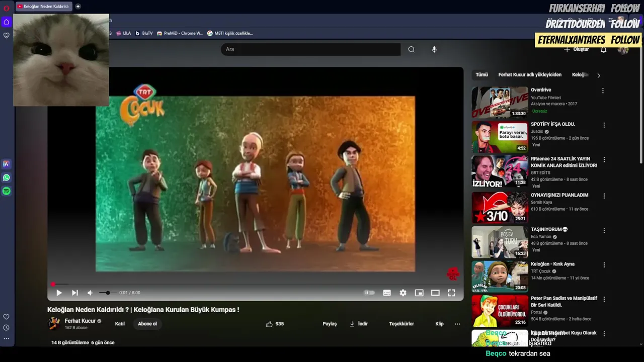Click the "Paylaş" share button

330,324
